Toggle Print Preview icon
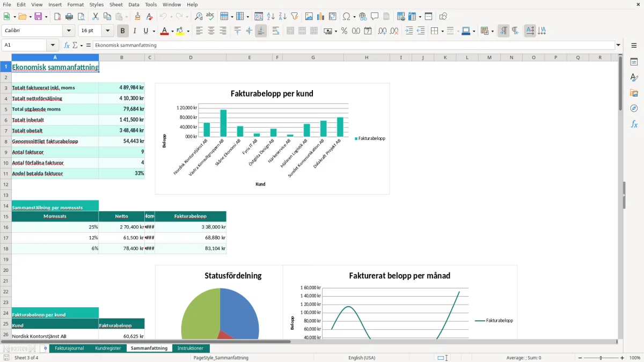The height and width of the screenshot is (362, 644). [80, 17]
